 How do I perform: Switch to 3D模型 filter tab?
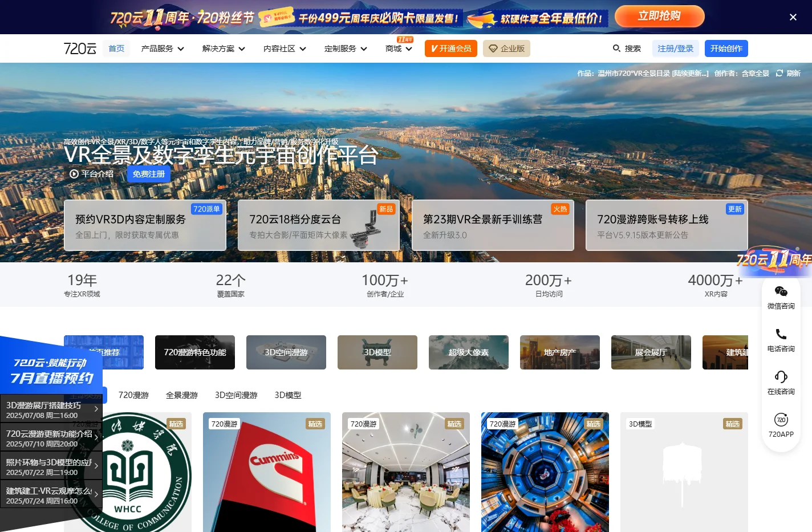click(x=288, y=395)
